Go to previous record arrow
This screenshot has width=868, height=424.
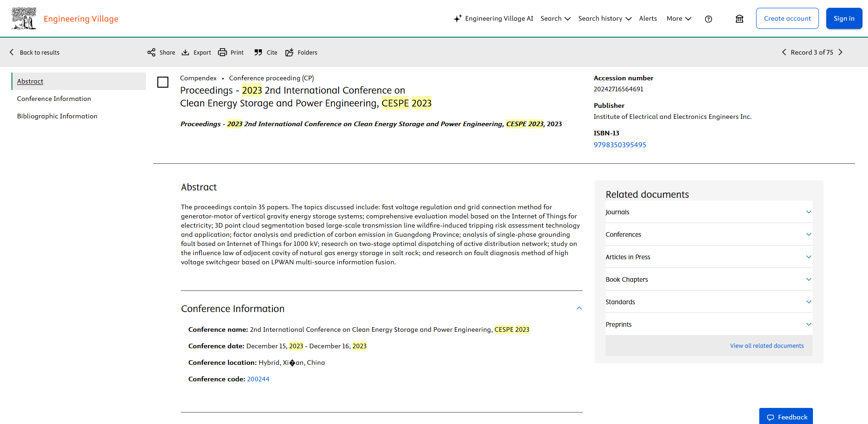point(784,52)
